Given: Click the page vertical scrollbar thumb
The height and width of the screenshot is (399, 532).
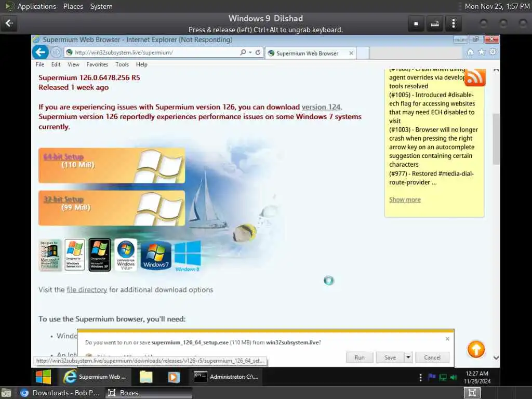Looking at the screenshot, I should point(496,139).
